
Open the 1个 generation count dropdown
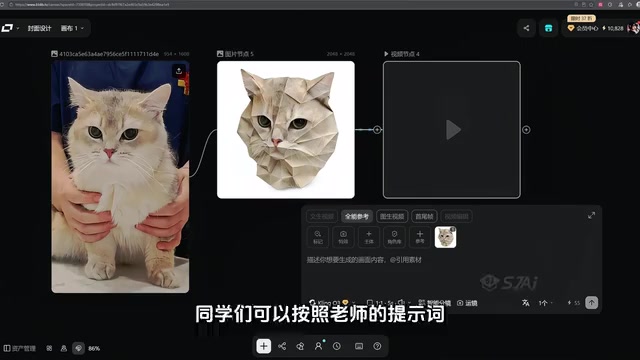545,303
